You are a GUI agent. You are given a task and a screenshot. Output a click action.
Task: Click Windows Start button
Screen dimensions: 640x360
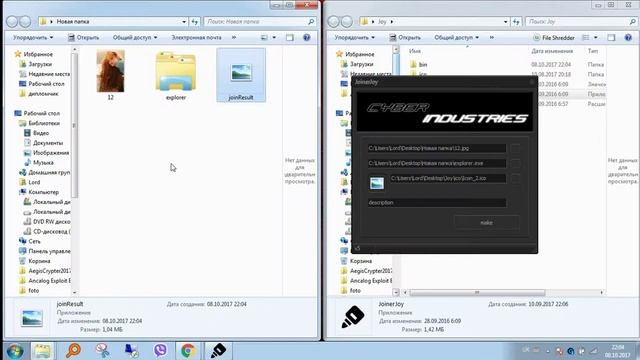15,351
